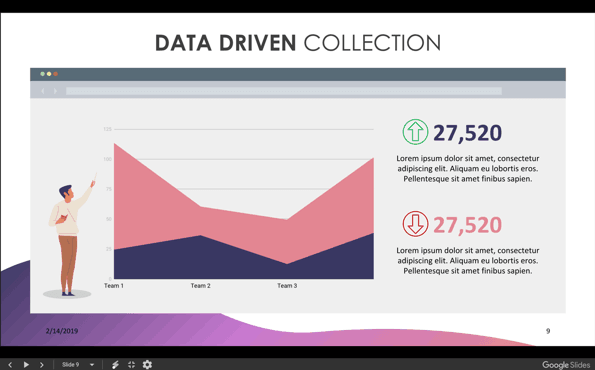
Task: Activate the laser pointer tool
Action: click(115, 365)
